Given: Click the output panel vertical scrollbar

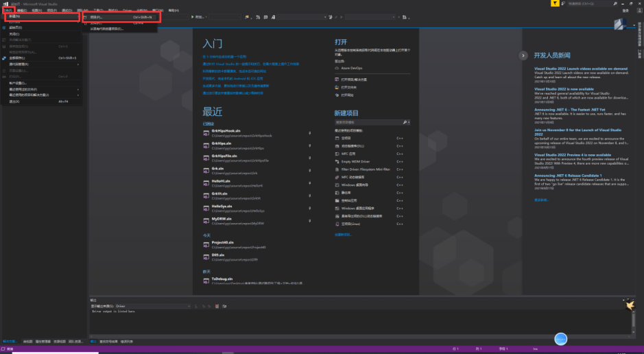Looking at the screenshot, I should [633, 319].
